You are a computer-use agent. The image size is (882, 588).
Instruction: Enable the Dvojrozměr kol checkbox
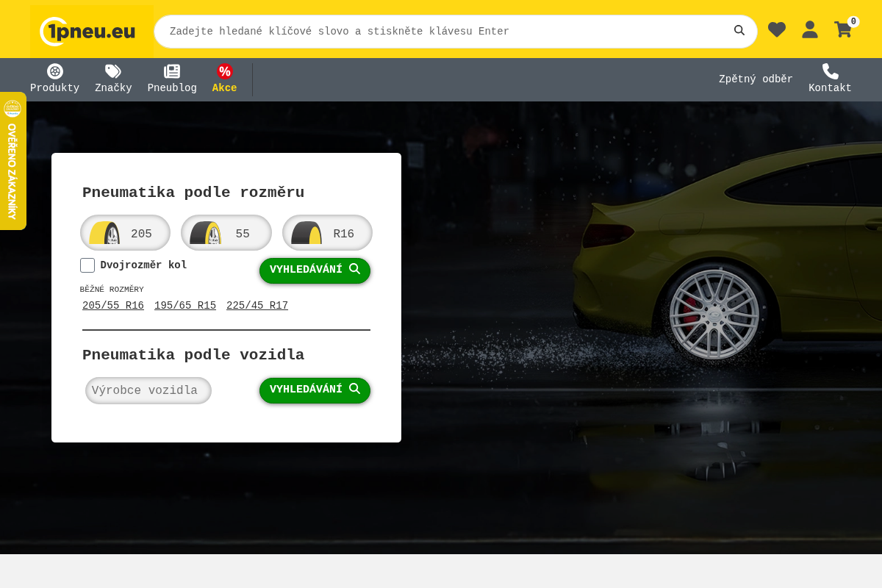pyautogui.click(x=87, y=265)
